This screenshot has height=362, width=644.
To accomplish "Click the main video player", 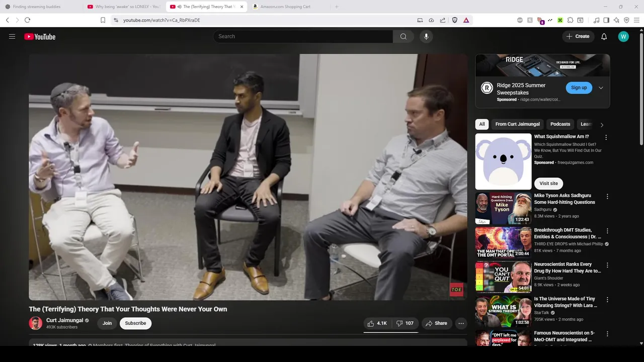I will click(x=248, y=177).
